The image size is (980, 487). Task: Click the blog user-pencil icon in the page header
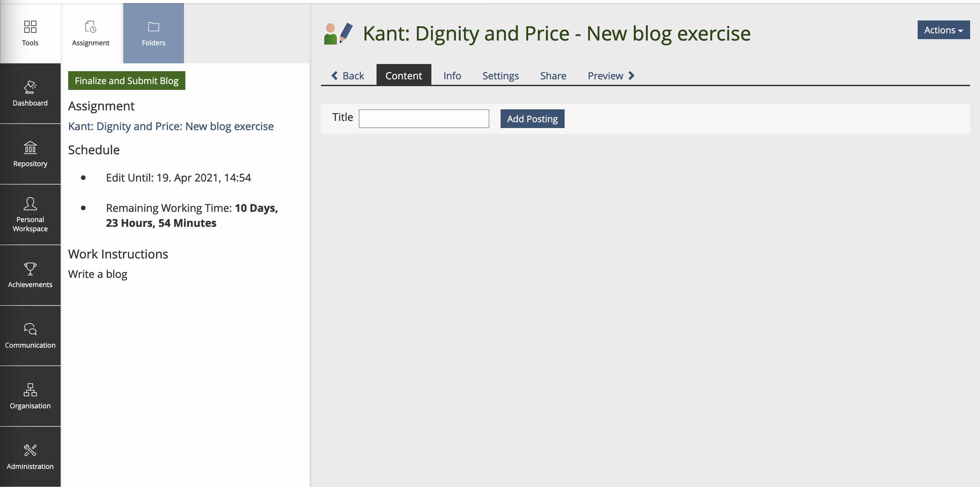click(x=338, y=33)
